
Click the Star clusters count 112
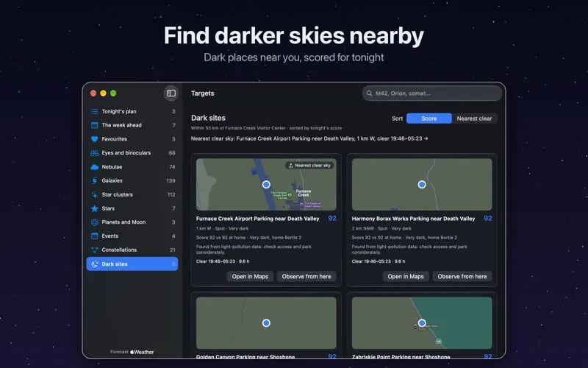click(x=171, y=194)
